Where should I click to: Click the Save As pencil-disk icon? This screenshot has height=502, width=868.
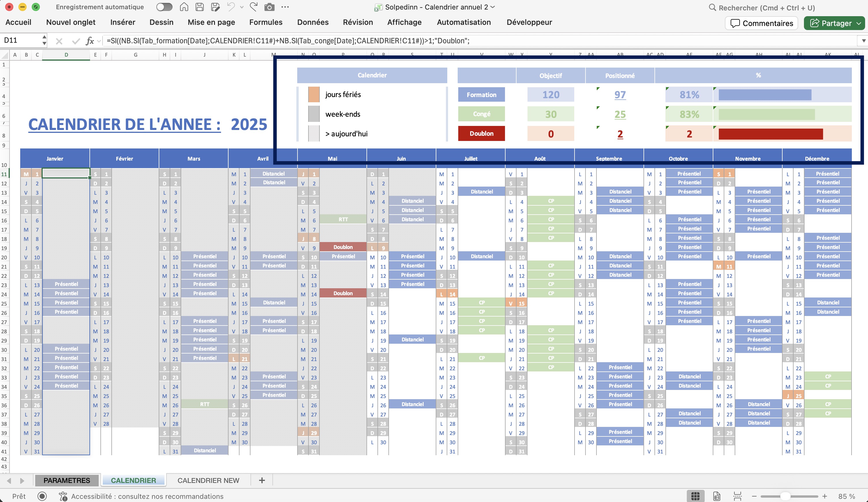pos(215,7)
